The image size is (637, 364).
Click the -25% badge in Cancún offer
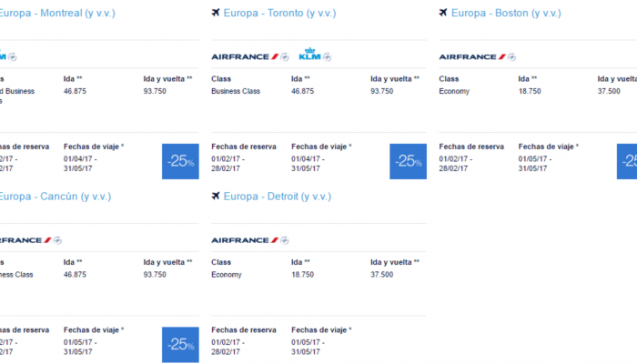tap(180, 345)
